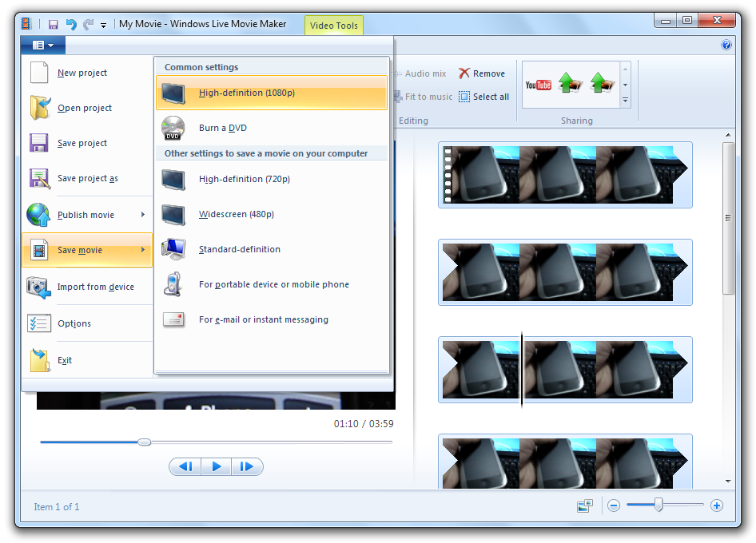
Task: Select Burn a DVD option
Action: click(x=272, y=128)
